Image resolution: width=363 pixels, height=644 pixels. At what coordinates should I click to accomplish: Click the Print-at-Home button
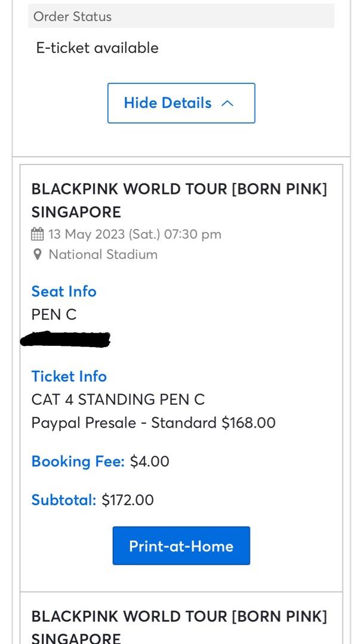(x=181, y=545)
